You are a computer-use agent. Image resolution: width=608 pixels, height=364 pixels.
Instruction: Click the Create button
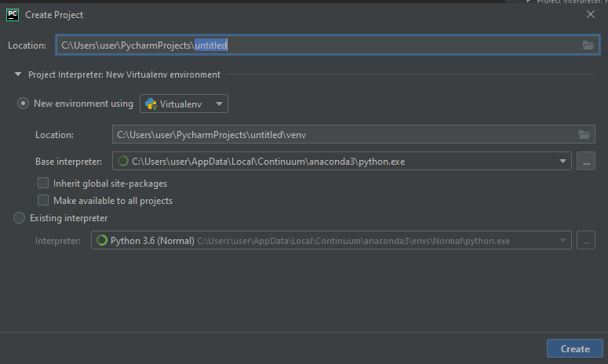575,349
